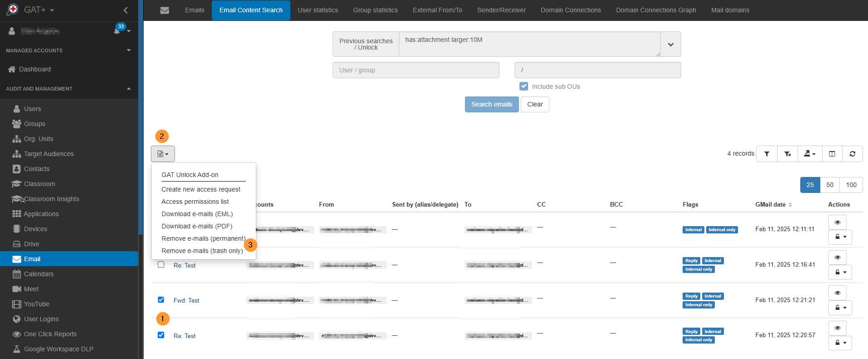
Task: Click the User / group input field
Action: point(415,70)
